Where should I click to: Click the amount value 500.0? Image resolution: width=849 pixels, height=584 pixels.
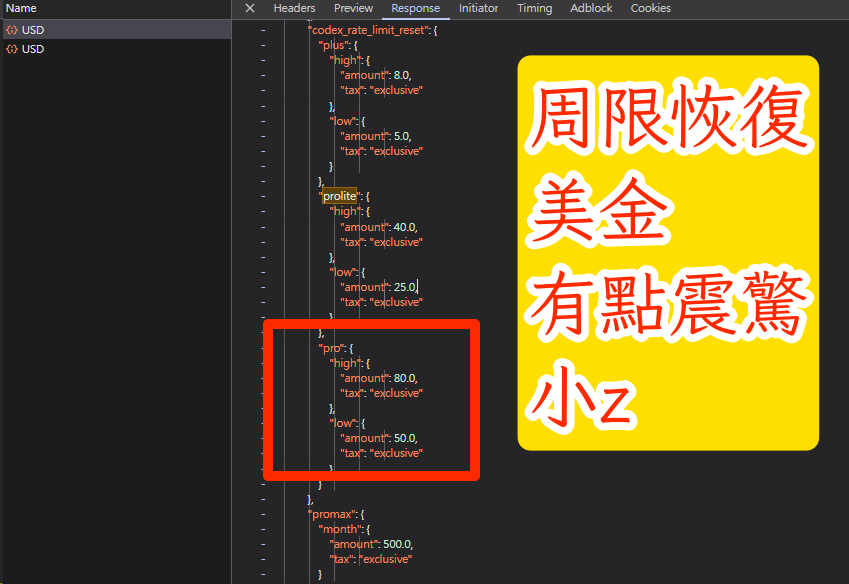pos(397,544)
